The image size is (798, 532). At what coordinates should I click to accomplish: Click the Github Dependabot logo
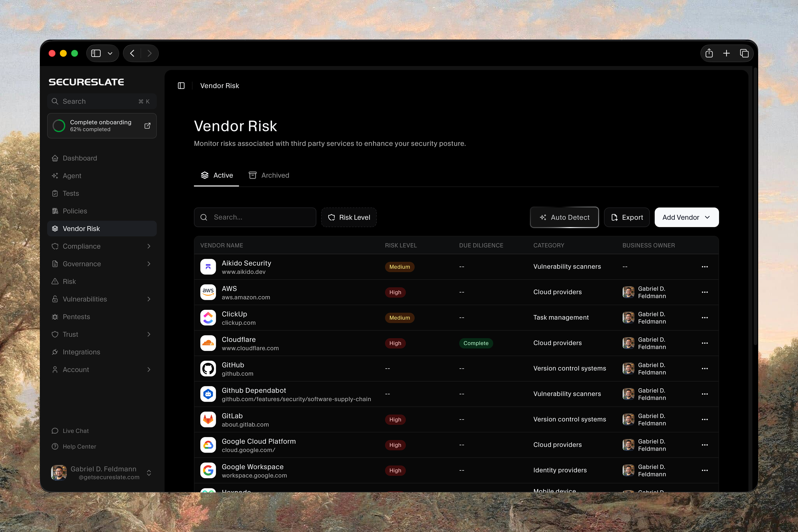208,394
